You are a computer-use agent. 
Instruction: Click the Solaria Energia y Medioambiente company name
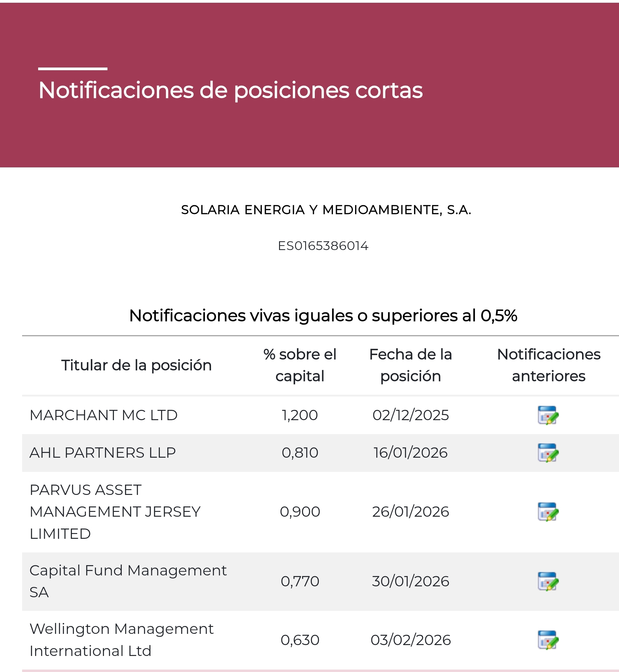pos(326,210)
